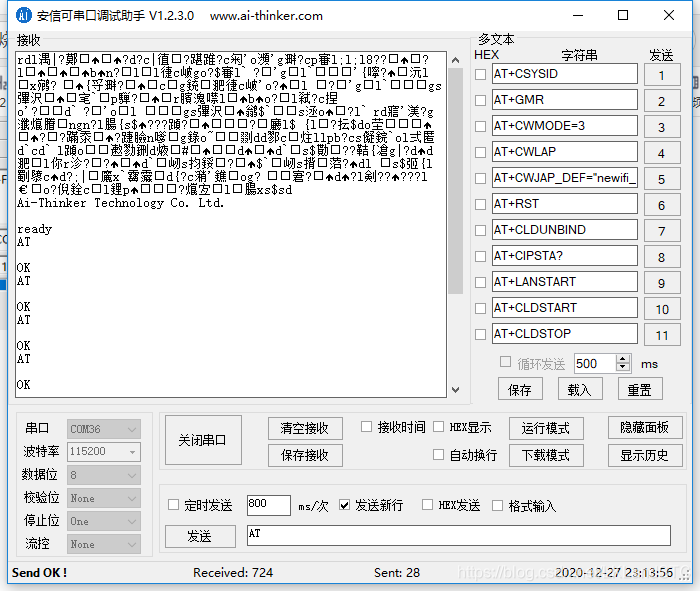Open the 流控 flow control dropdown
The image size is (700, 591).
(x=104, y=544)
